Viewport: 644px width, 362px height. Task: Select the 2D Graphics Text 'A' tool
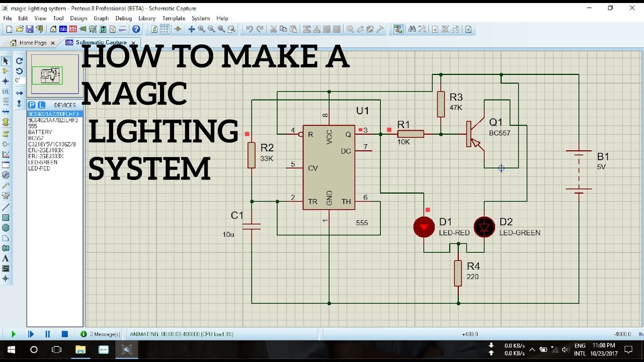(x=6, y=258)
